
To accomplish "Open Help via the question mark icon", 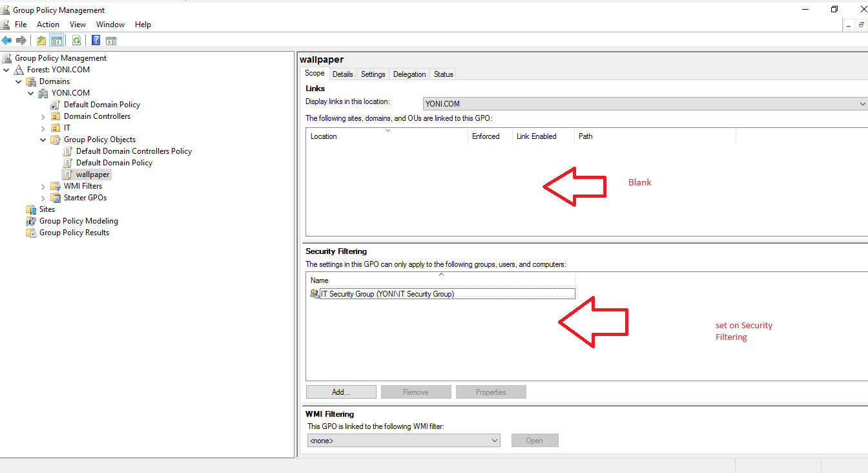I will coord(96,40).
